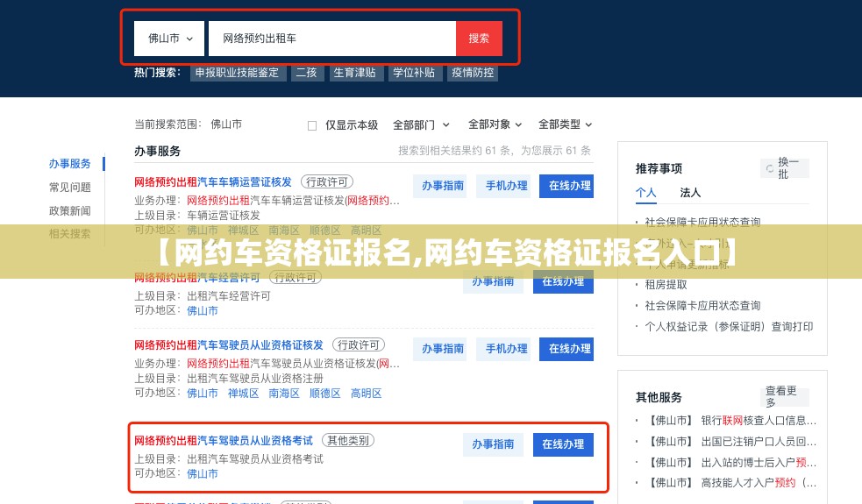862x504 pixels.
Task: Open 社会保障卡应用状态查询 below 租房提取
Action: pos(702,306)
